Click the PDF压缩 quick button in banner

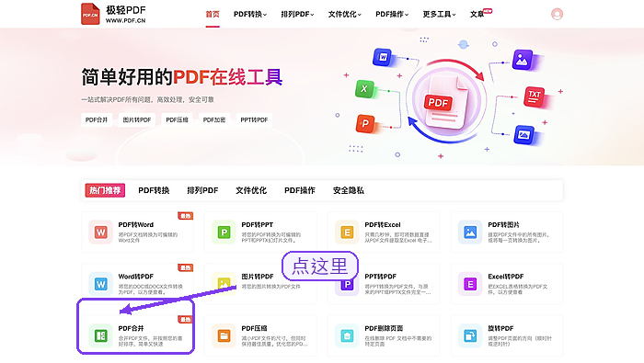pyautogui.click(x=177, y=119)
